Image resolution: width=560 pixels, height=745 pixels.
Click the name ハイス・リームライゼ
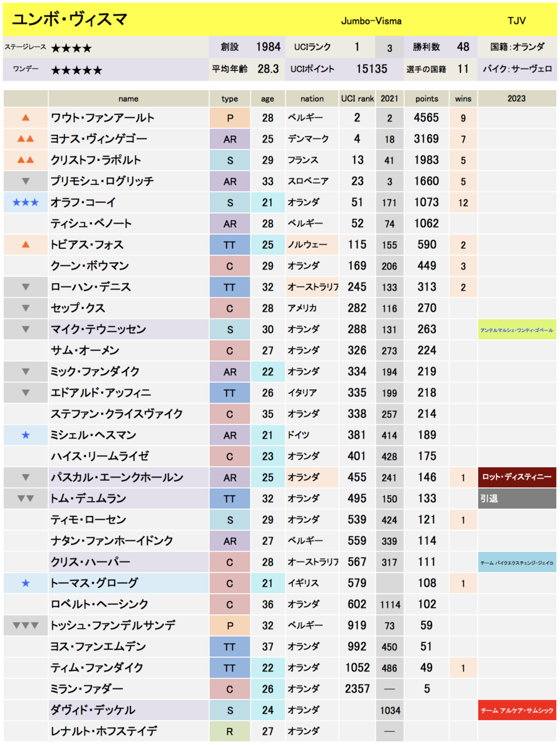click(x=100, y=456)
